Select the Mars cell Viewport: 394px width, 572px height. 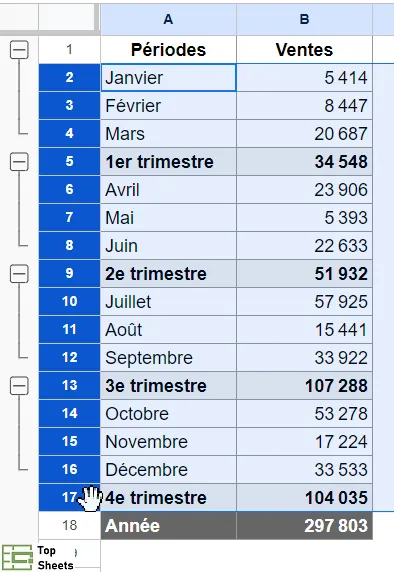pos(168,134)
